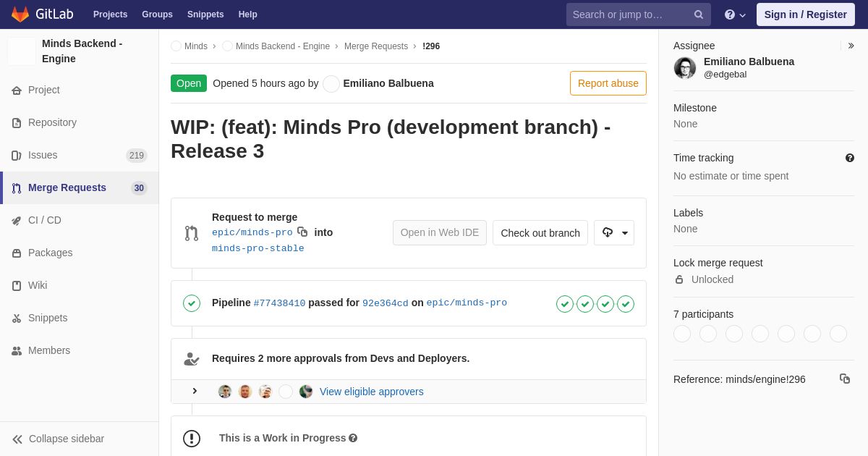Go to Minds breadcrumb
868x456 pixels.
point(195,46)
